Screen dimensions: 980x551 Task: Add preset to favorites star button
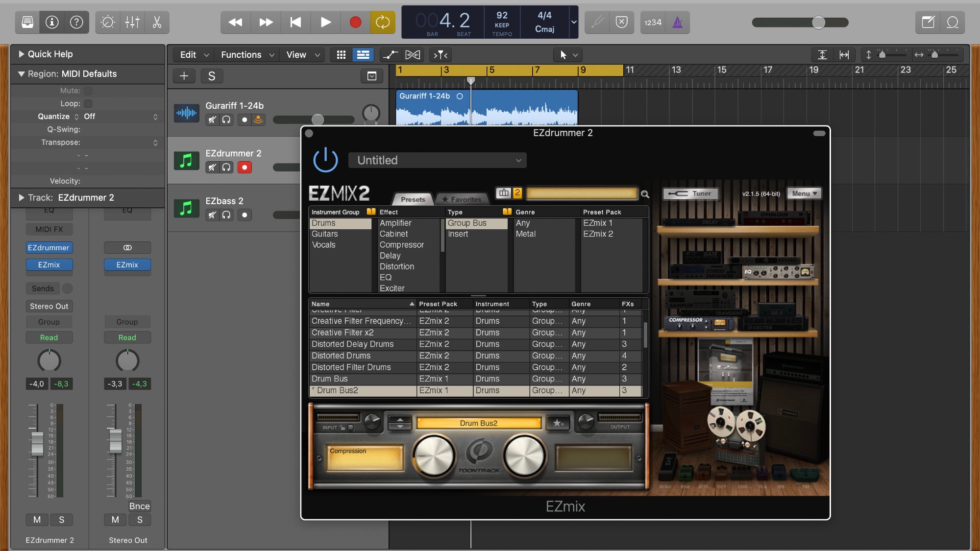pos(558,423)
